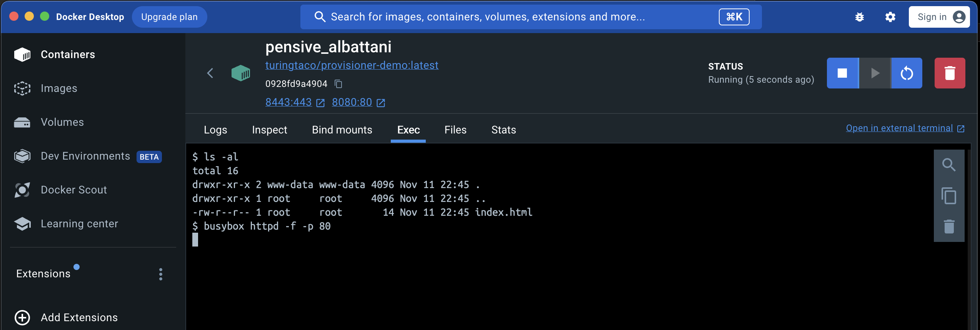Click the Add Extensions plus icon

(x=22, y=317)
